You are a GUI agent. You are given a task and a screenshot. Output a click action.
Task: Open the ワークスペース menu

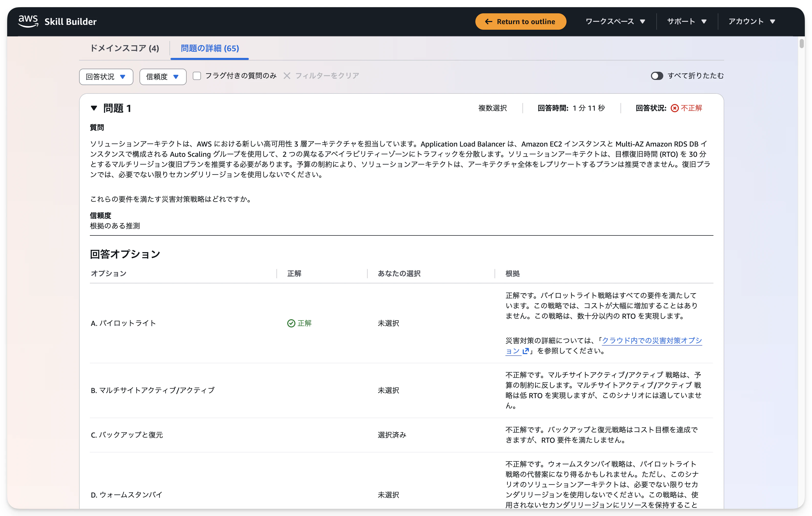pyautogui.click(x=615, y=22)
